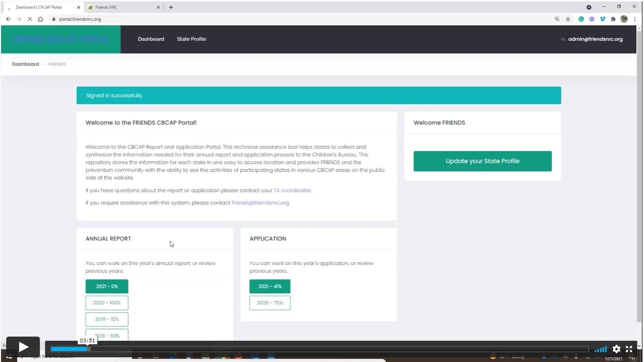Open the video player settings gear
Viewport: 644px width, 362px height.
(x=616, y=349)
